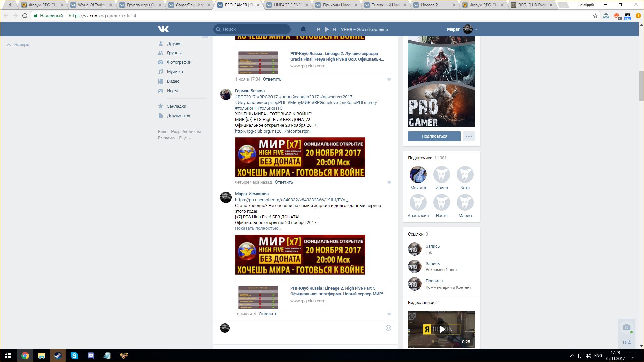Viewport: 644px width, 362px height.
Task: Open Марат Исмаилов's profile name link
Action: pos(252,194)
